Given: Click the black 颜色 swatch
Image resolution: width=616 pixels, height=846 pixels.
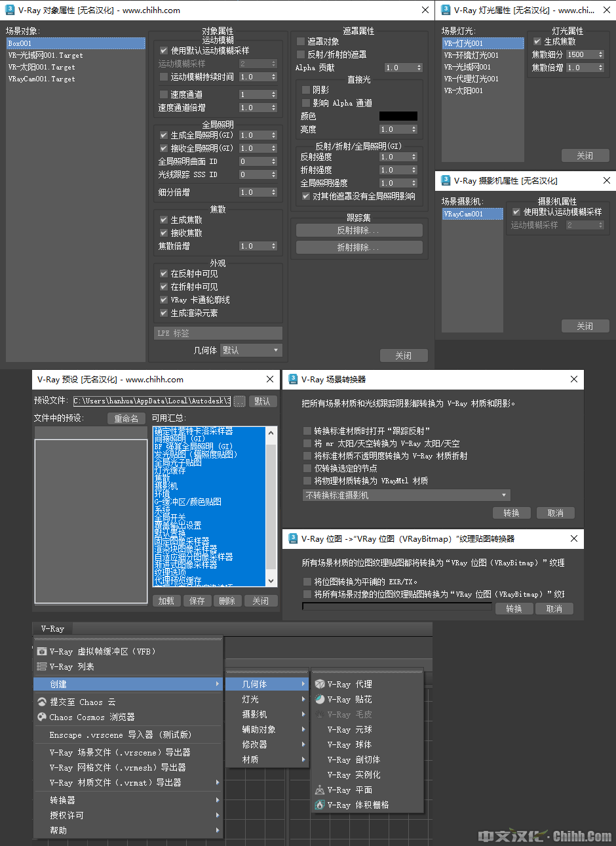Looking at the screenshot, I should [398, 116].
